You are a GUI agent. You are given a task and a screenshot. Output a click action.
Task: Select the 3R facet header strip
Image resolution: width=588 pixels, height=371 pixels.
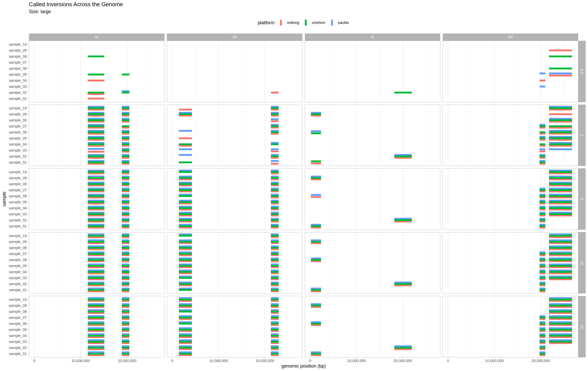coord(510,37)
